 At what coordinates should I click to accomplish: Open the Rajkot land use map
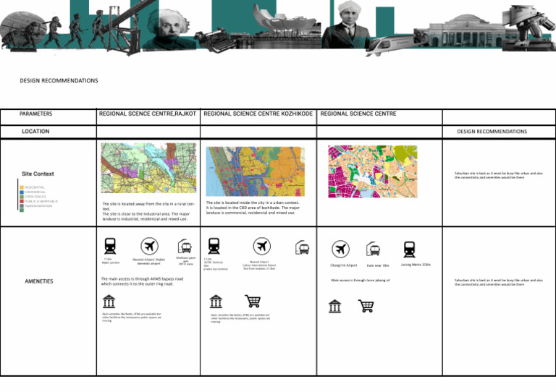pos(148,168)
